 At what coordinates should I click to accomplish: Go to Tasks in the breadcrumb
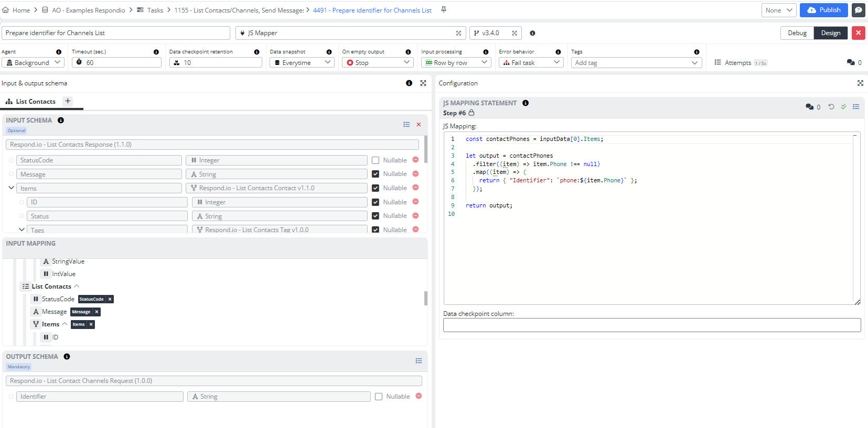(x=155, y=10)
